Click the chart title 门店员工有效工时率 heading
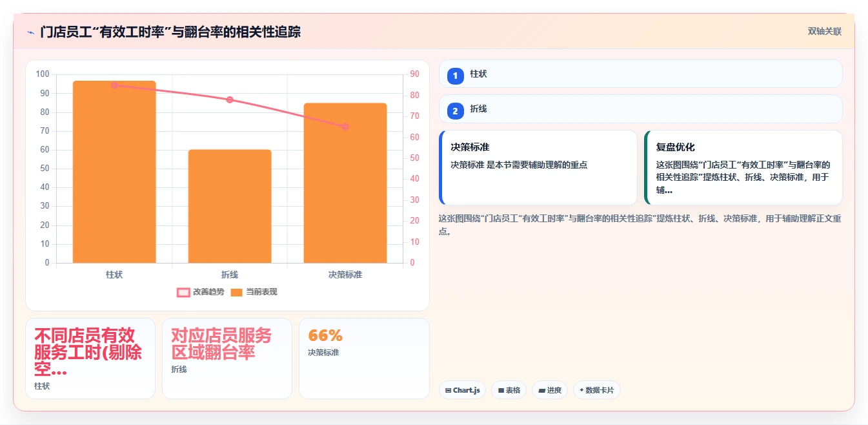This screenshot has width=868, height=425. (170, 32)
